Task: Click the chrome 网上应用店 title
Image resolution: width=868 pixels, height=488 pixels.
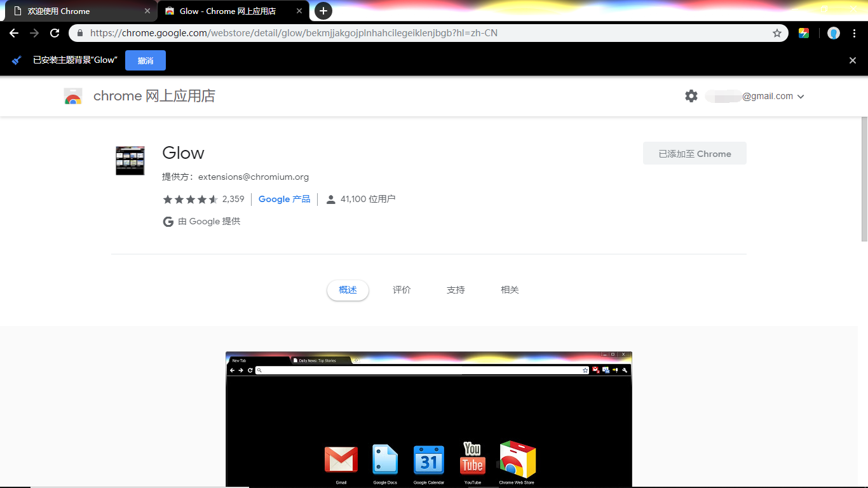Action: [x=154, y=96]
